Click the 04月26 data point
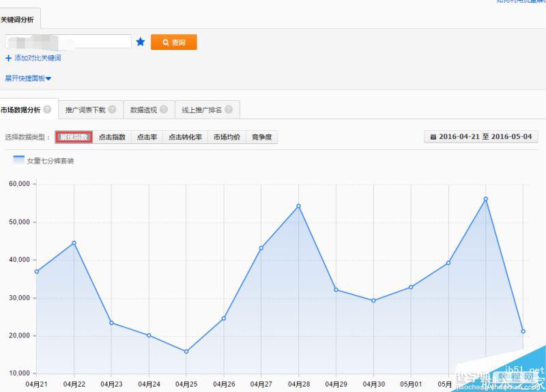Screen dimensions: 546x392 (224, 318)
